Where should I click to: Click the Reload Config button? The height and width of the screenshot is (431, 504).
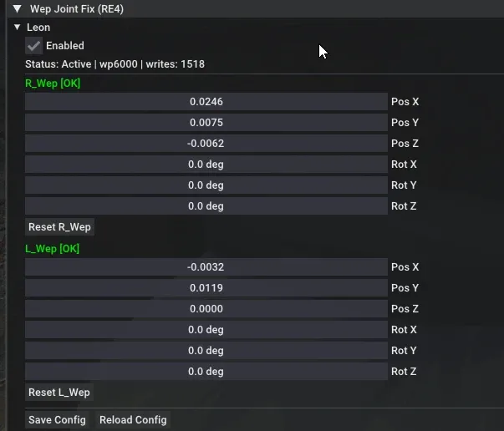pos(133,420)
